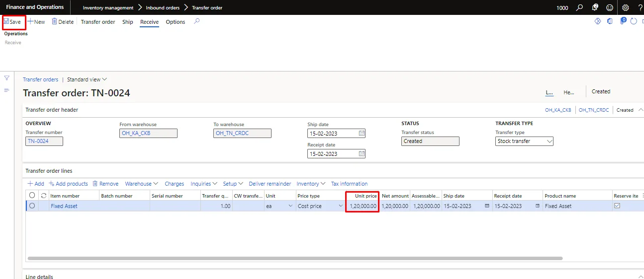Open the line's Ship date calendar icon
Viewport: 644px width, 279px height.
487,206
